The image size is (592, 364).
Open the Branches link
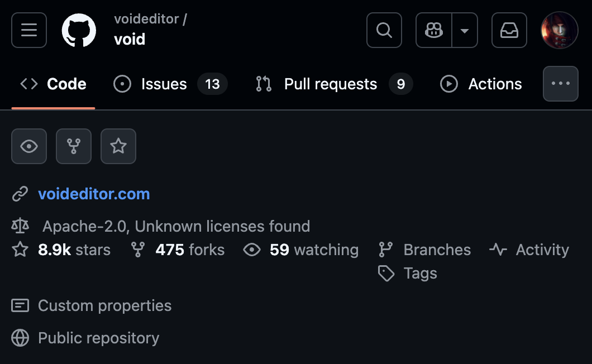click(x=437, y=250)
